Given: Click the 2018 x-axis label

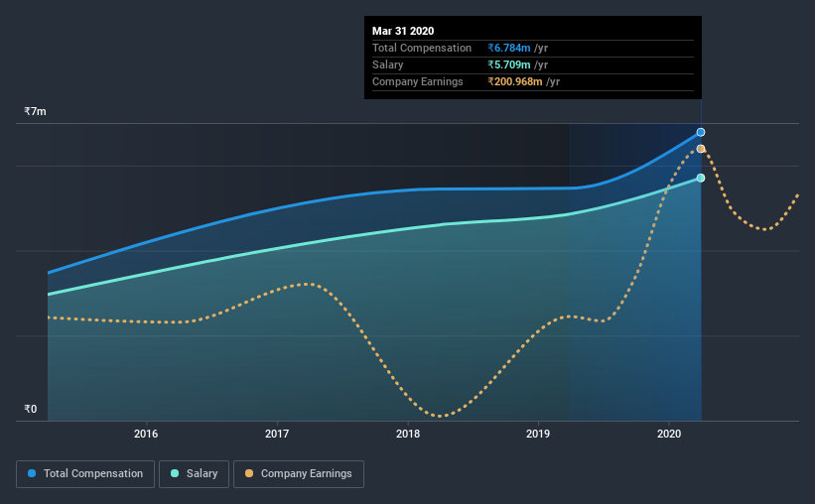Looking at the screenshot, I should click(408, 434).
